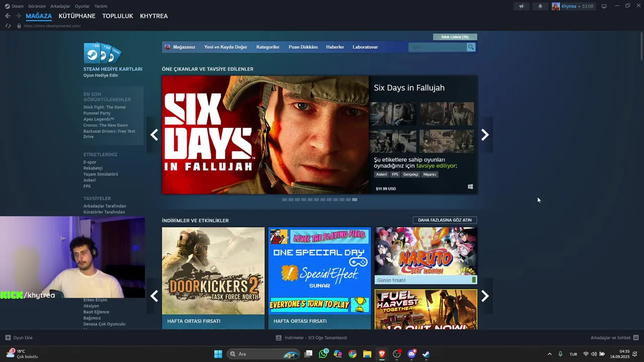Expand the Kategoriler menu
Image resolution: width=644 pixels, height=362 pixels.
[x=268, y=47]
